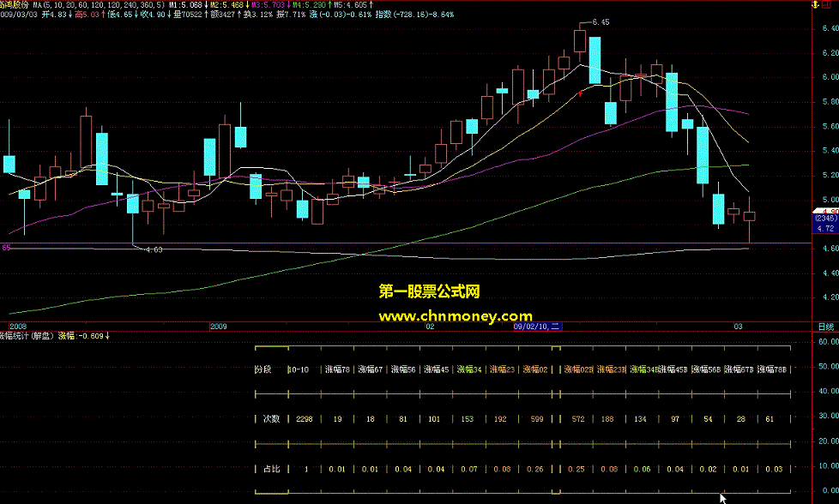Screen dimensions: 839x504
Task: Click the count cell showing 599
Action: click(537, 419)
